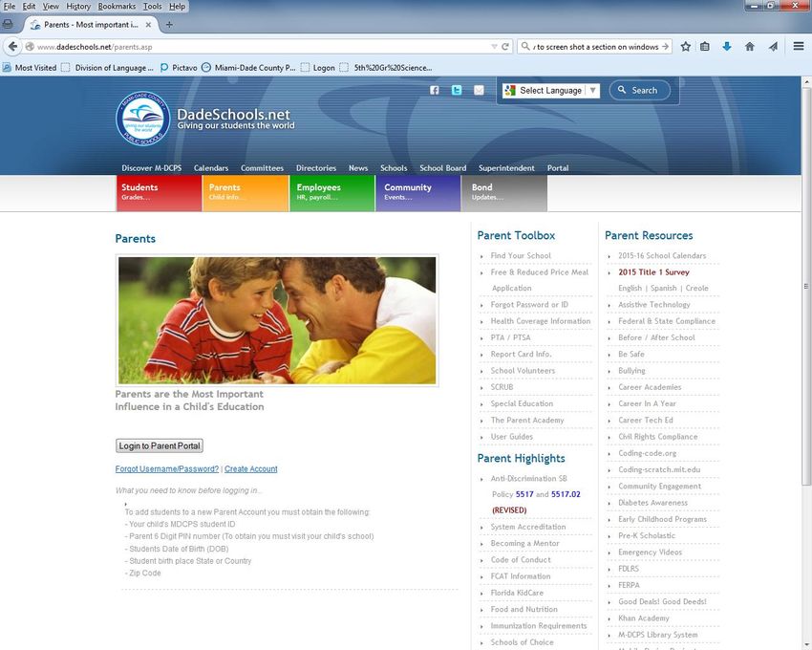Viewport: 812px width, 650px height.
Task: Open the URL history dropdown arrow
Action: click(x=494, y=47)
